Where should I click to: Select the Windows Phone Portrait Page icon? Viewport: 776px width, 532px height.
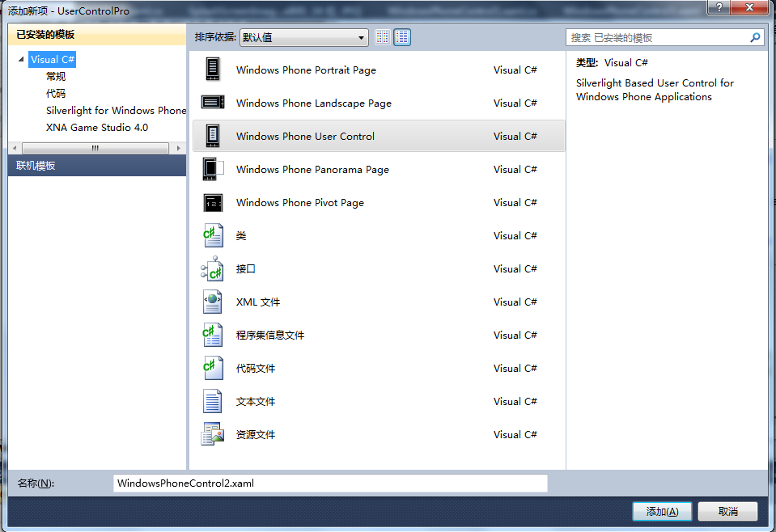[x=213, y=70]
